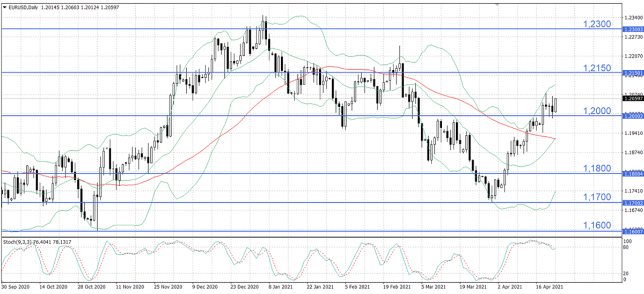Click the 1.17002 price tag on axis

(x=632, y=203)
